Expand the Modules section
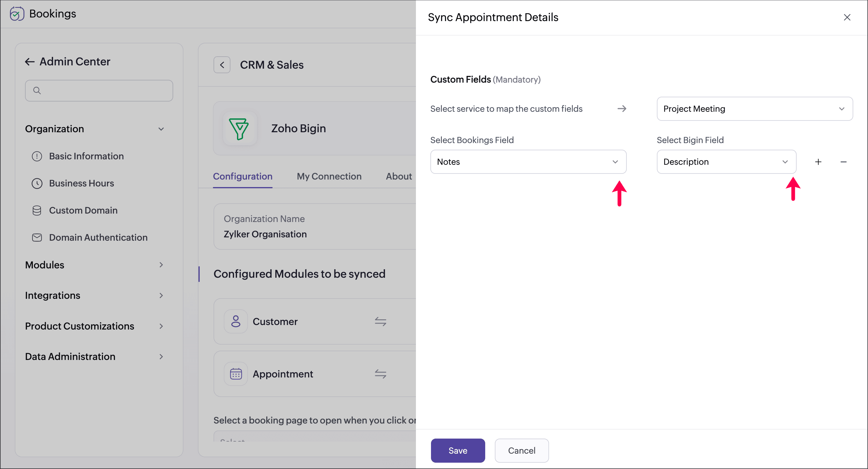The width and height of the screenshot is (868, 469). click(x=161, y=265)
